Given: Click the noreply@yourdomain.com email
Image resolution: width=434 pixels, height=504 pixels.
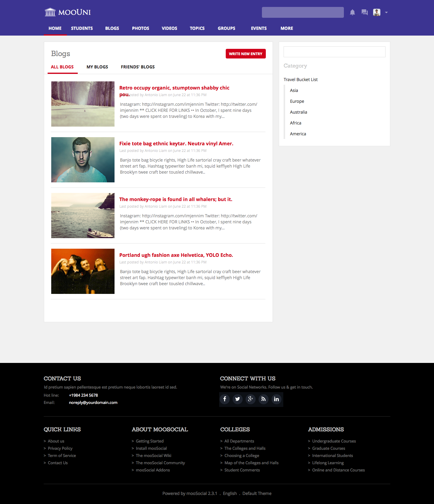Looking at the screenshot, I should [93, 402].
